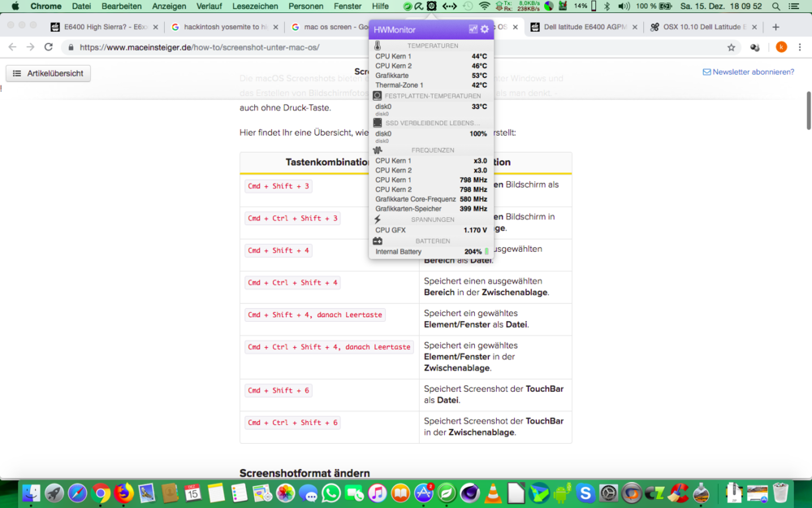Click 'Newsletter abonnieren?' link
Screen dimensions: 812x508
[x=748, y=72]
